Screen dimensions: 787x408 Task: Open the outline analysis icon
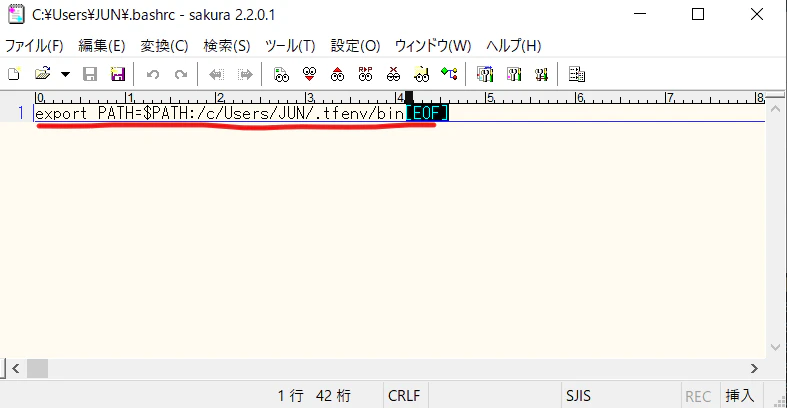[449, 74]
